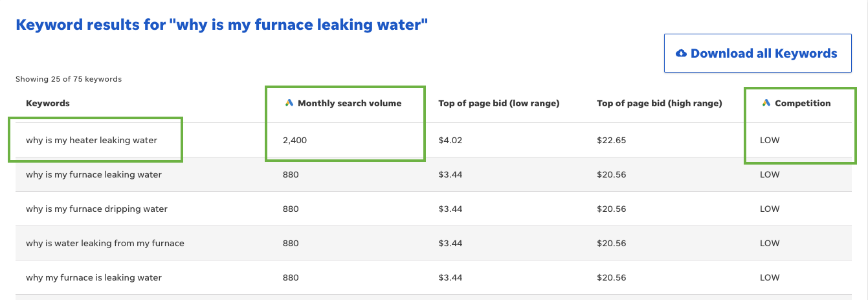This screenshot has height=300, width=868.
Task: Click the $22.65 high bid value
Action: pos(612,140)
